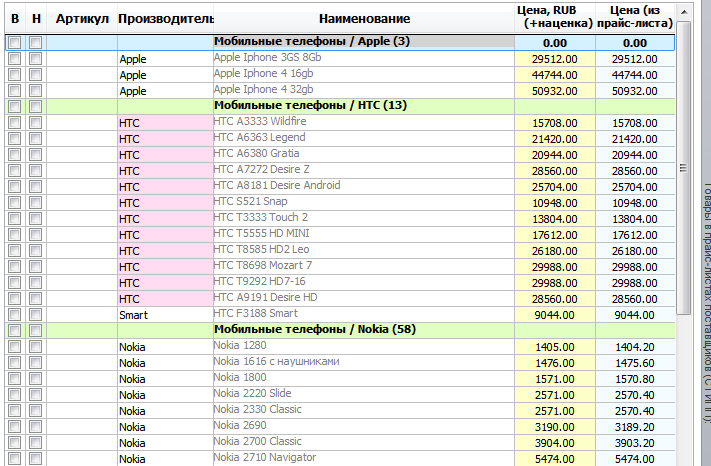Sort by the Артикул column header
This screenshot has width=711, height=466.
coord(82,19)
